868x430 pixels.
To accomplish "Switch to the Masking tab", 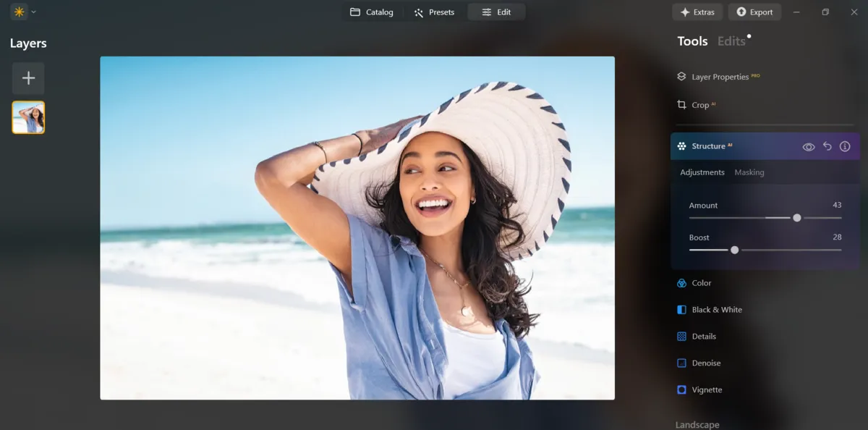I will click(749, 172).
